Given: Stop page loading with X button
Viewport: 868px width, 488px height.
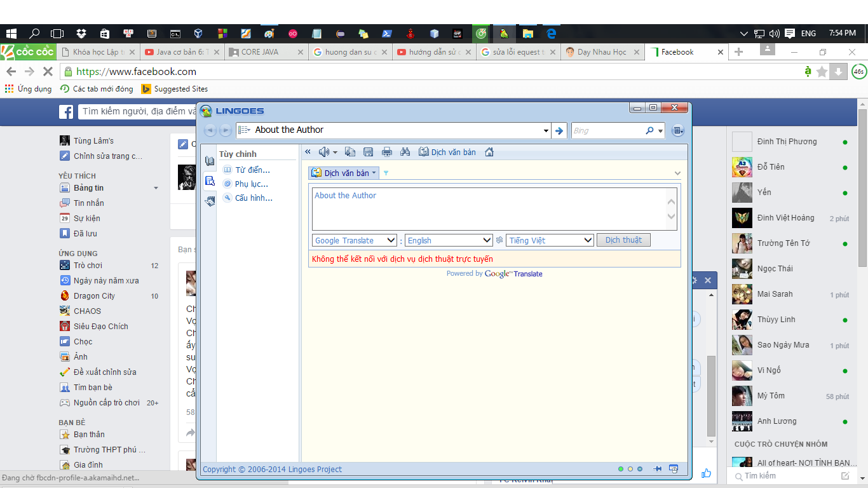Looking at the screenshot, I should pyautogui.click(x=47, y=72).
